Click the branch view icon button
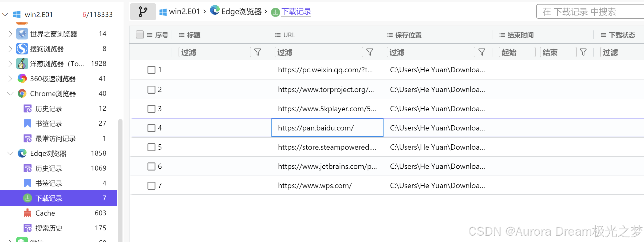 [143, 12]
